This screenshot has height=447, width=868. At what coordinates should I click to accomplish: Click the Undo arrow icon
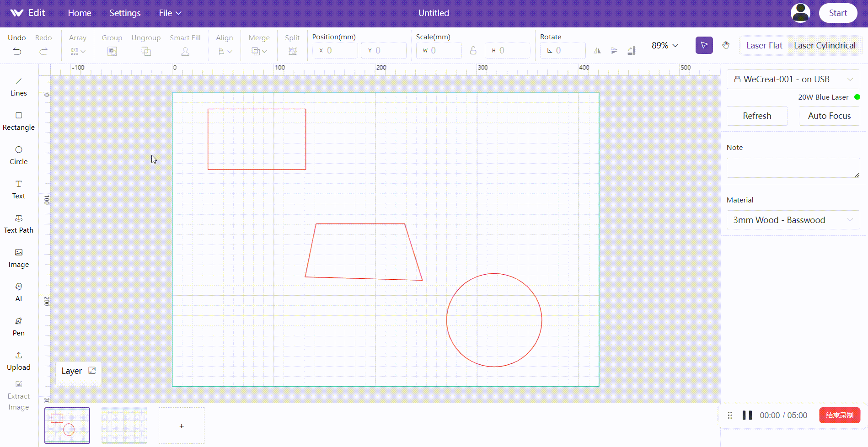tap(17, 51)
